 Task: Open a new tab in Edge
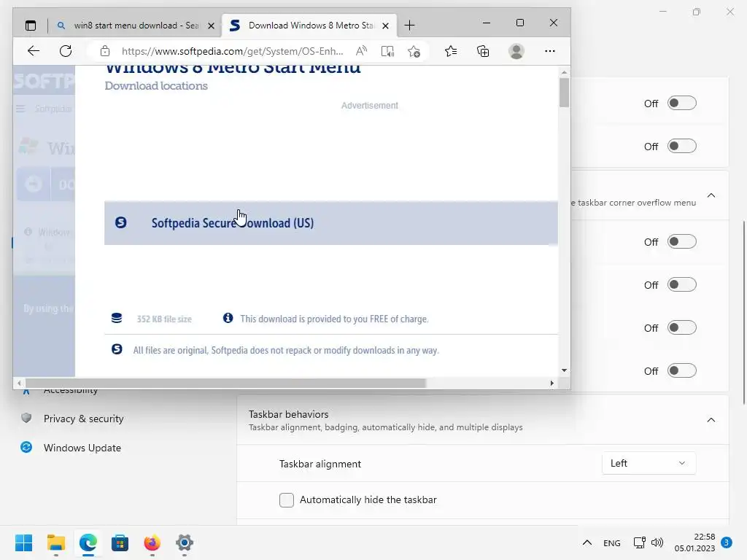(409, 26)
